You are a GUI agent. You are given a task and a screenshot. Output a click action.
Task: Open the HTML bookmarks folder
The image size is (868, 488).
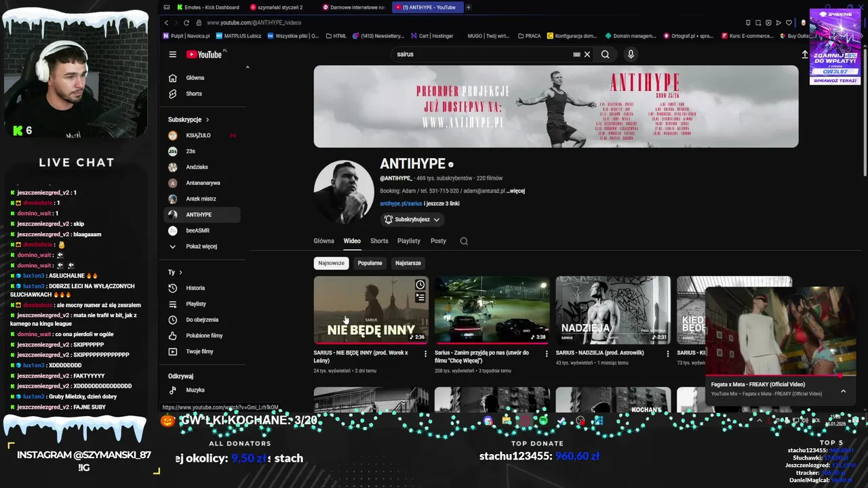[336, 36]
